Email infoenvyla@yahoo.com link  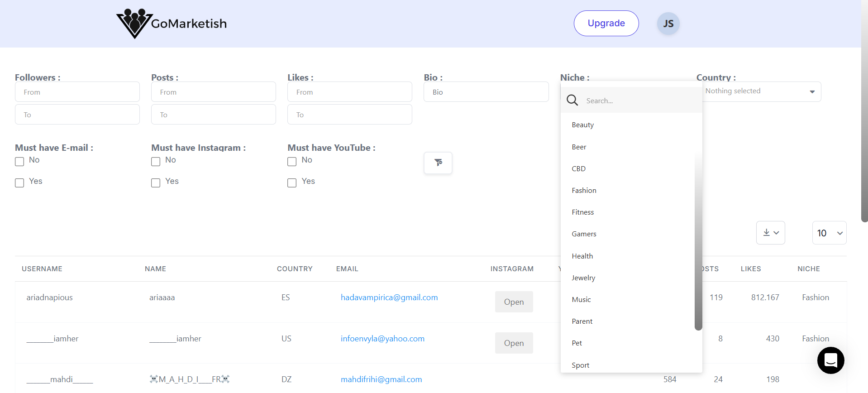coord(382,339)
